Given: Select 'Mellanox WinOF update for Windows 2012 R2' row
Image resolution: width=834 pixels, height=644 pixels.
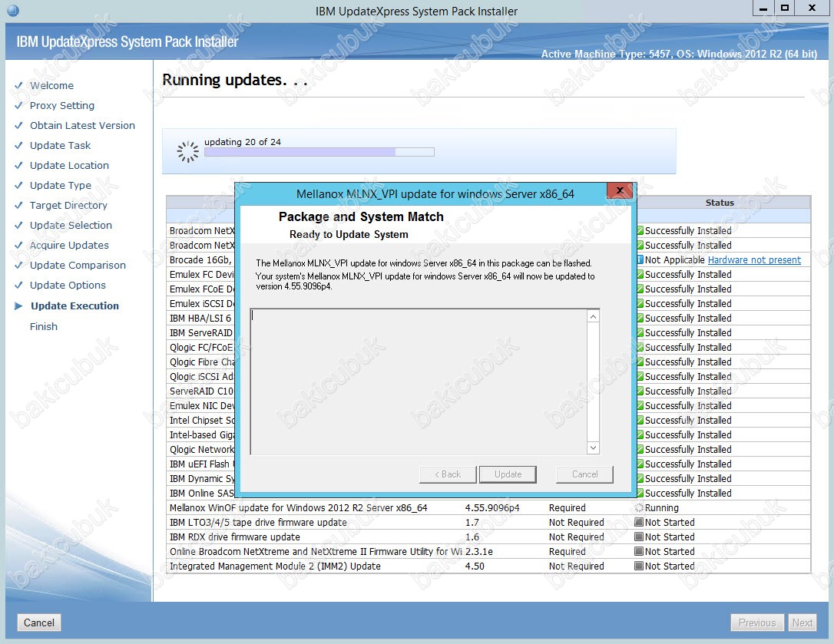Looking at the screenshot, I should [x=488, y=508].
